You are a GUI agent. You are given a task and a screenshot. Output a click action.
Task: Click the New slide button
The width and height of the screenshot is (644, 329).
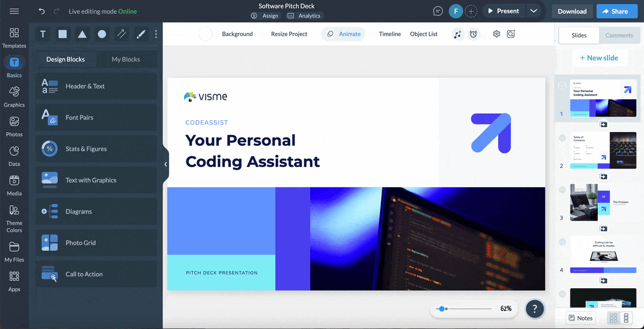(601, 57)
